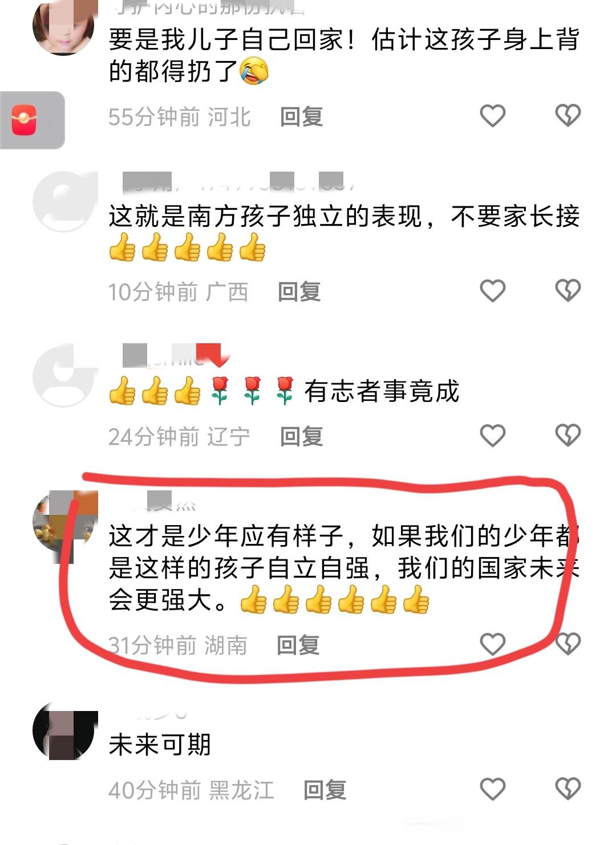The image size is (616, 845).
Task: Like the Hunan comment inside red circle
Action: pyautogui.click(x=493, y=644)
